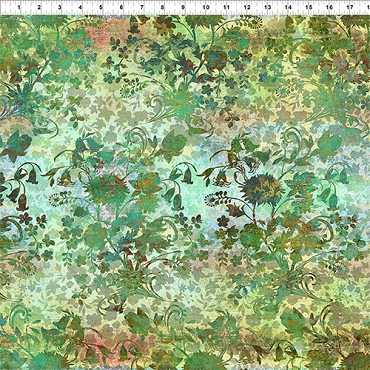Select the 10 label on the ruler
This screenshot has width=370, height=370.
pos(206,7)
